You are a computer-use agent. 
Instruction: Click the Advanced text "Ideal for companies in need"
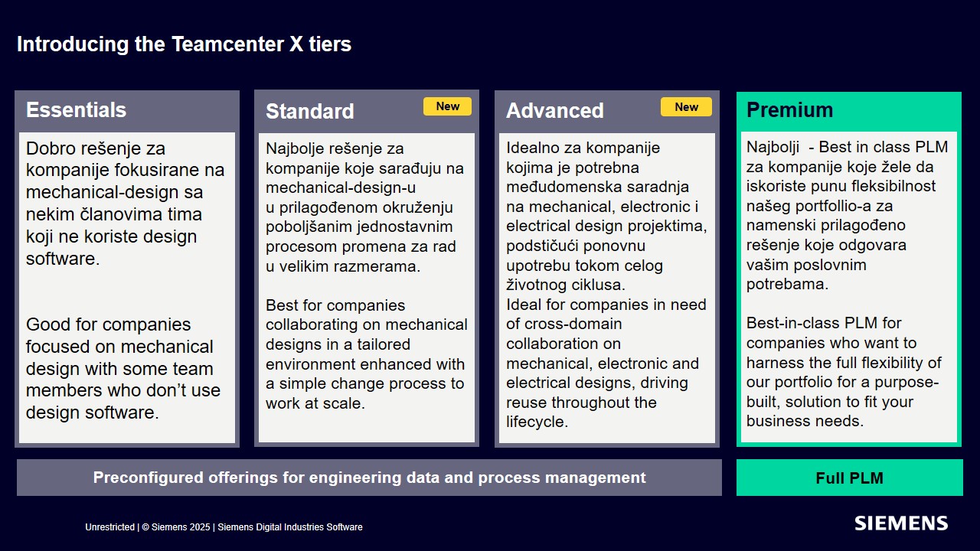pos(606,363)
